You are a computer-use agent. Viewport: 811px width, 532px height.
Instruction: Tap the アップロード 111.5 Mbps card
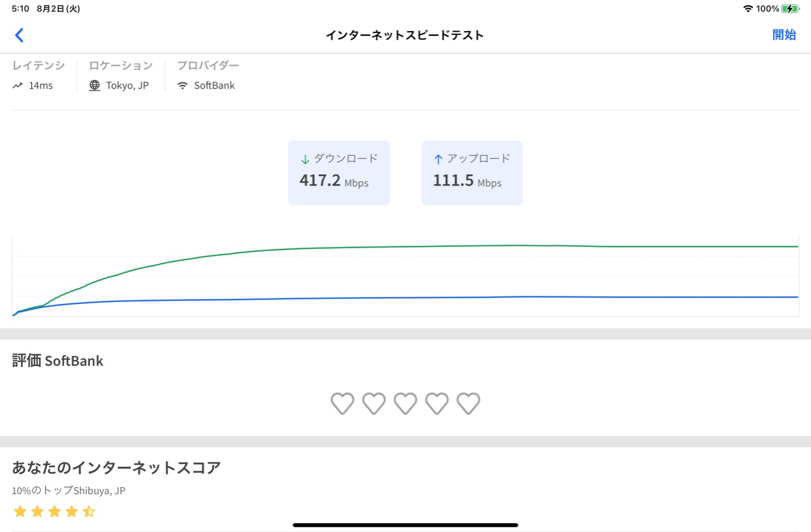[x=472, y=173]
